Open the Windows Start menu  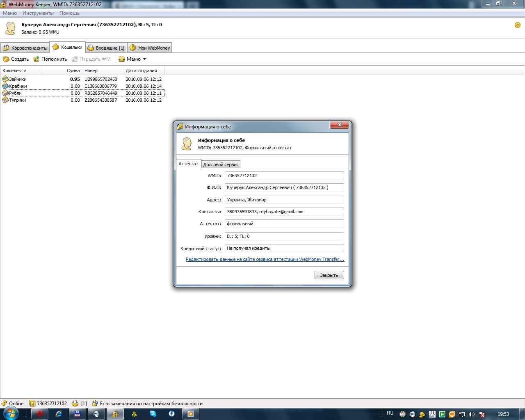point(10,413)
